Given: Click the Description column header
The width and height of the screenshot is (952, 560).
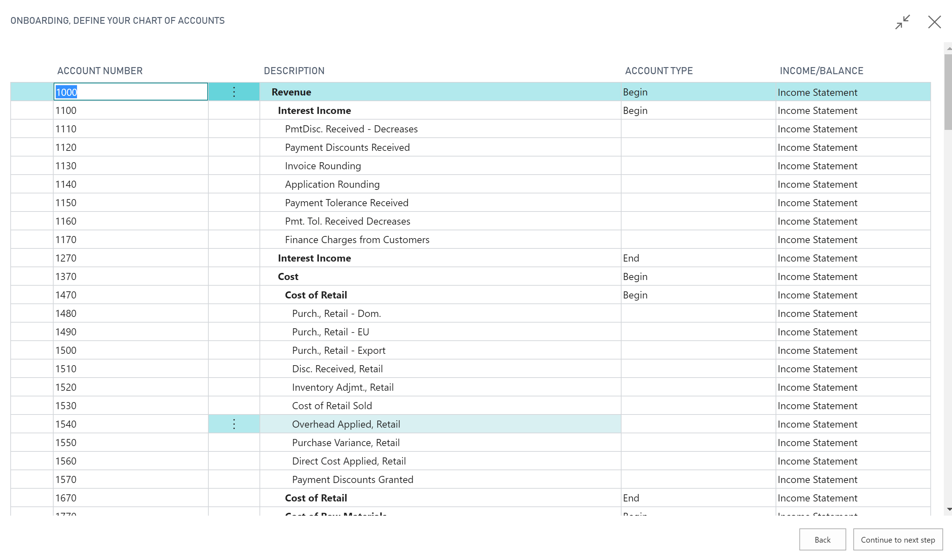Looking at the screenshot, I should [294, 71].
